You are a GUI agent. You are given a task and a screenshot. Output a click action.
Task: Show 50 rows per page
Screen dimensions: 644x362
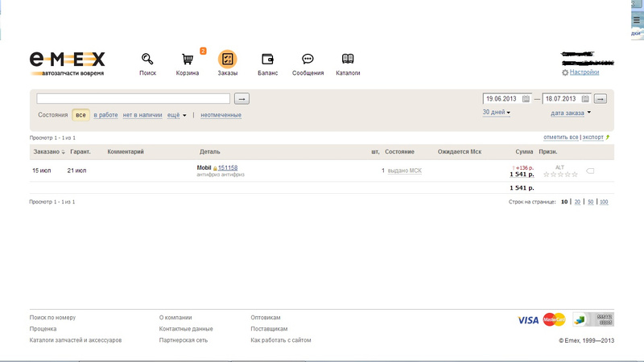pos(590,202)
